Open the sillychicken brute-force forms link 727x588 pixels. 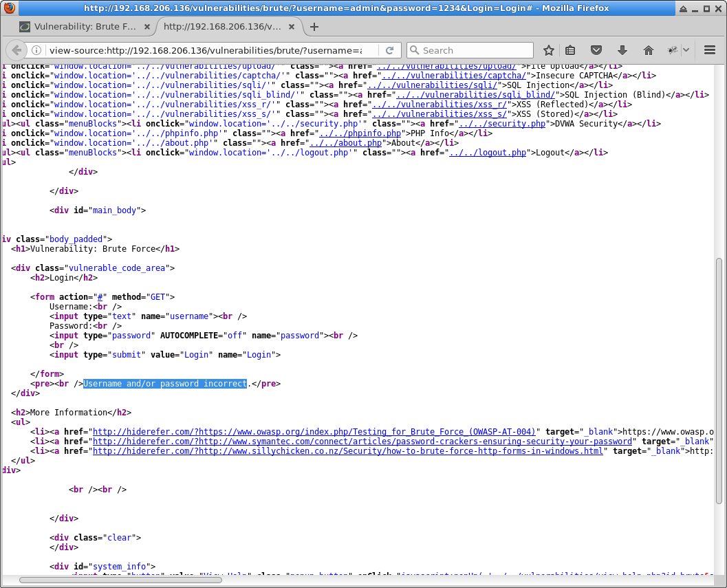[348, 450]
